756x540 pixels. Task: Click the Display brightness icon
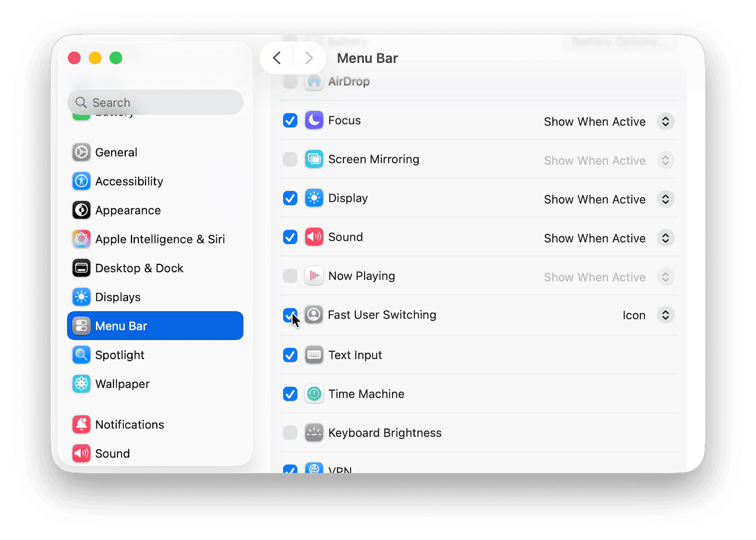[314, 198]
